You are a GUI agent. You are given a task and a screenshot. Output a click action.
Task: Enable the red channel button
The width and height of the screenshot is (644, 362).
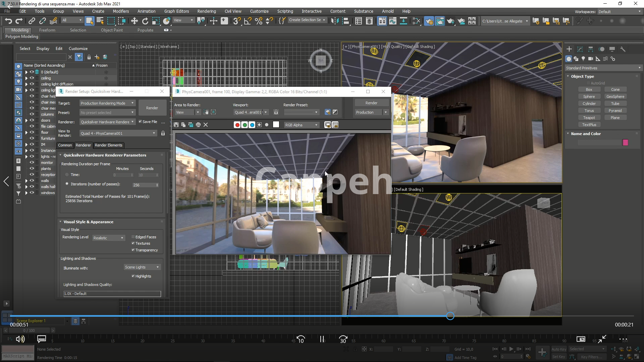[237, 125]
